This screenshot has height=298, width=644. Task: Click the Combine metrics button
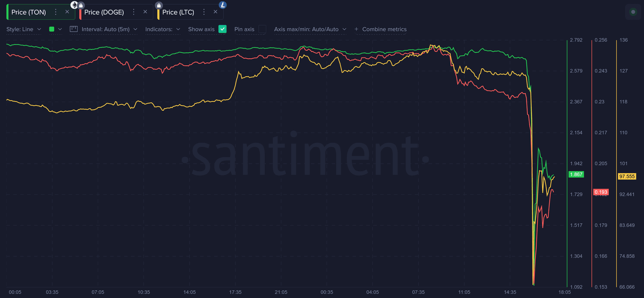[x=380, y=29]
